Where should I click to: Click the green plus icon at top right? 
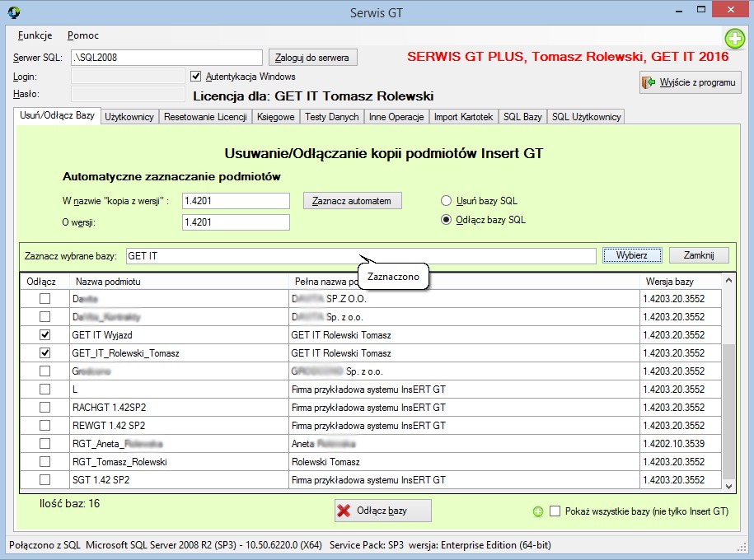tap(735, 39)
